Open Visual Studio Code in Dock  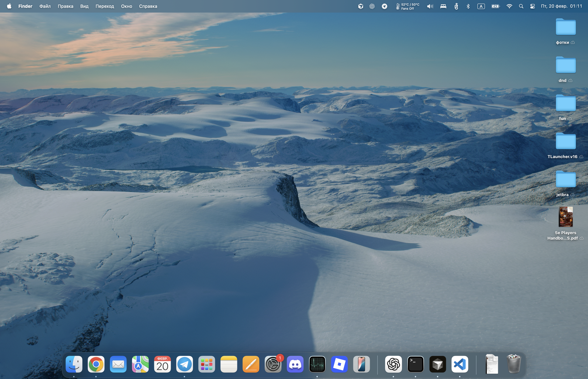(460, 364)
